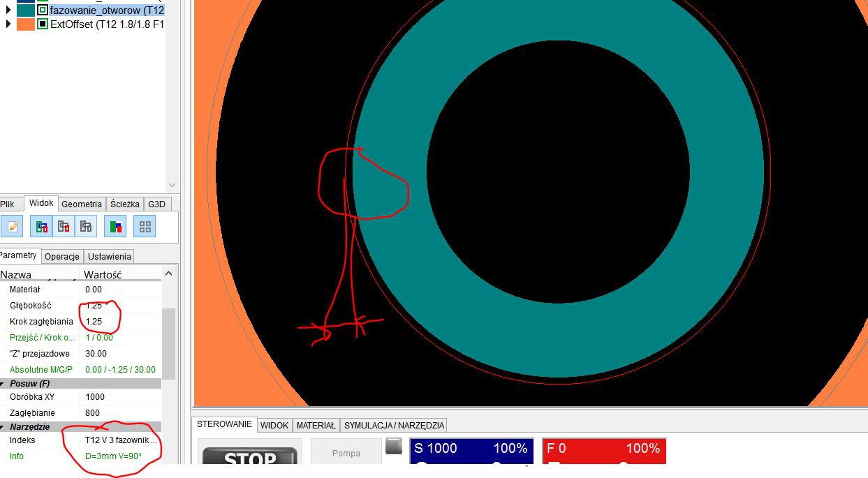
Task: Click the teal color swatch of fazowanie_otworow
Action: [x=26, y=10]
